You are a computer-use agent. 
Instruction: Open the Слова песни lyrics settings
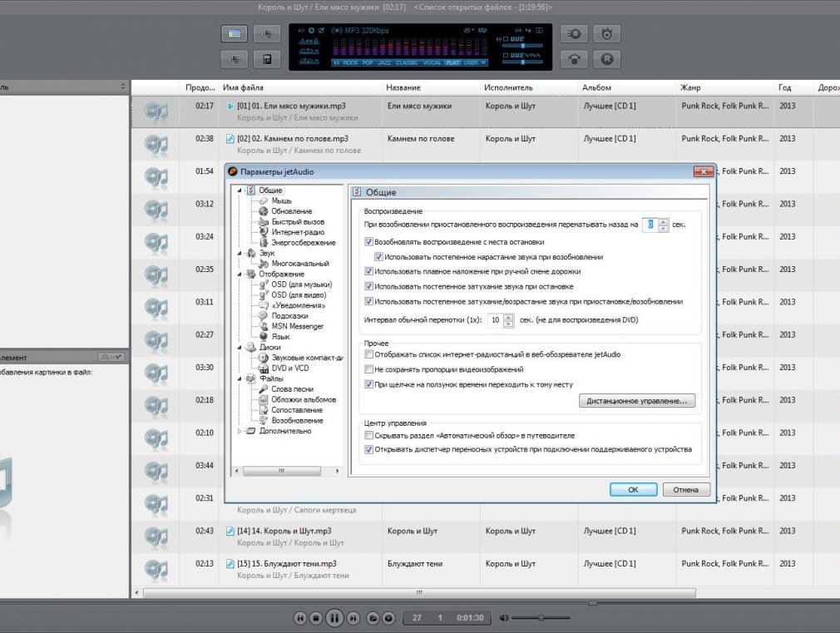292,389
